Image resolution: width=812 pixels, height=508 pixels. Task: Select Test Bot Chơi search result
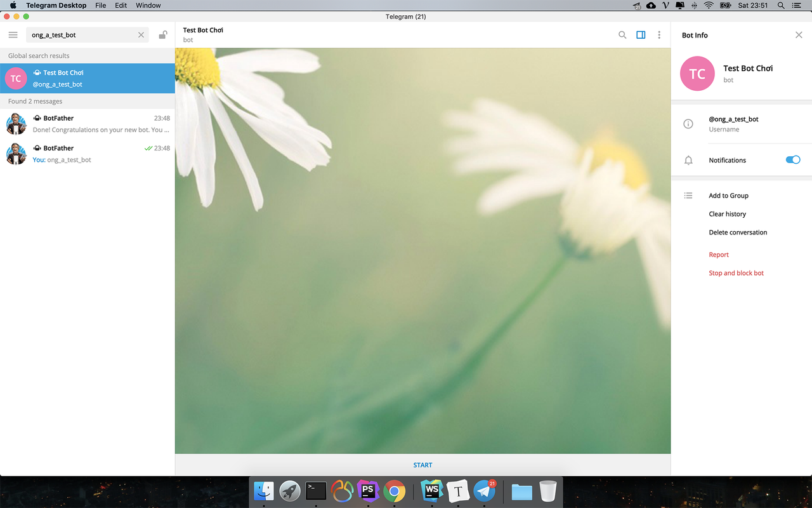tap(88, 78)
